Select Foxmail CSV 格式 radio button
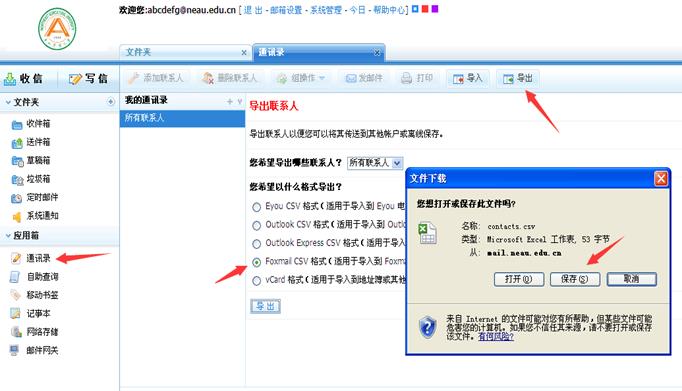682x391 pixels. coord(257,262)
